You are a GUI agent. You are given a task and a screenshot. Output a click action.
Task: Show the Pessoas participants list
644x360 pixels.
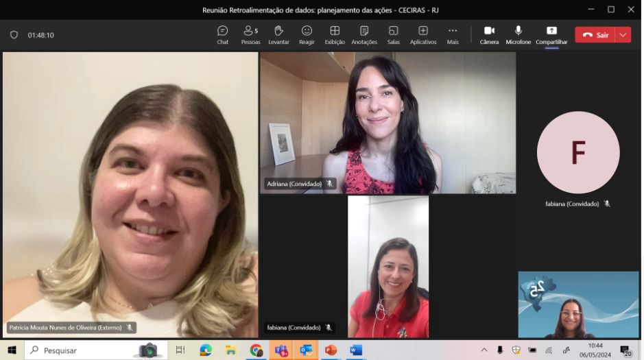(x=250, y=34)
